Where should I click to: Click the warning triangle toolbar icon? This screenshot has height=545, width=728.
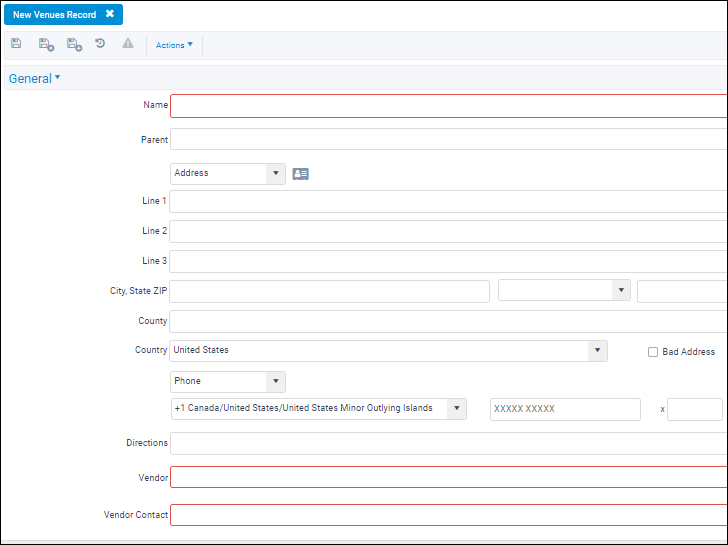click(128, 44)
